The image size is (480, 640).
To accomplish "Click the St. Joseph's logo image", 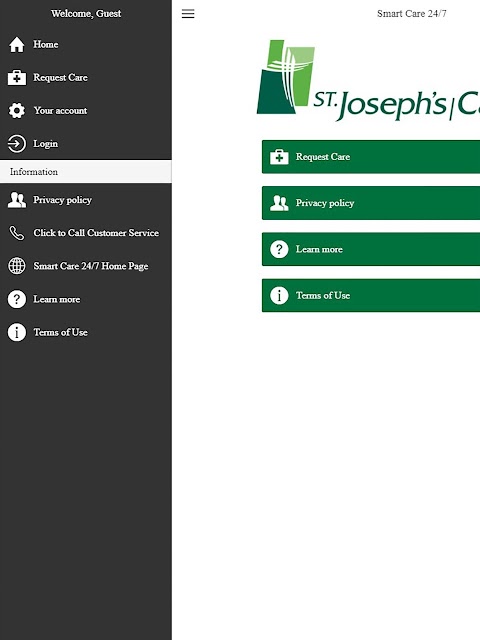I will coord(368,80).
